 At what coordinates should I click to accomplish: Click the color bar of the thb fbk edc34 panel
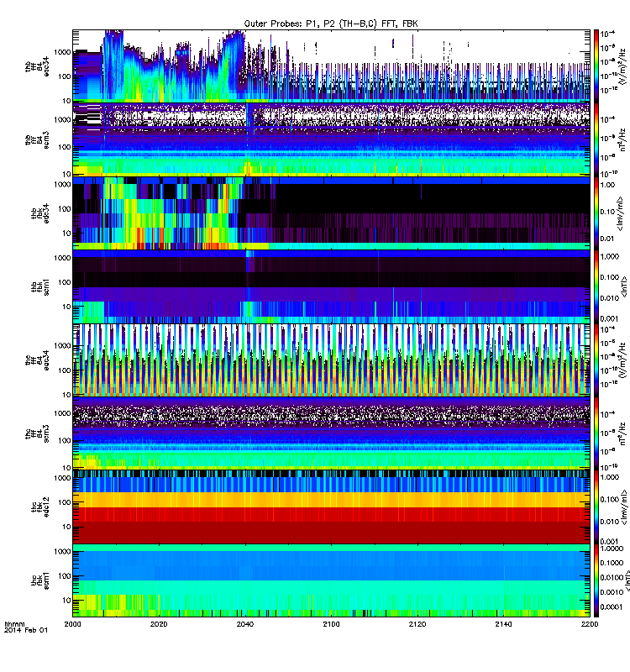596,213
